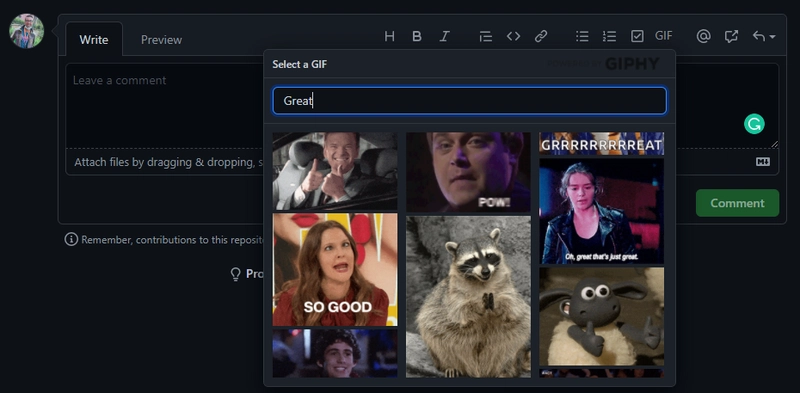The height and width of the screenshot is (393, 800).
Task: Insert a task list checkbox
Action: 637,36
